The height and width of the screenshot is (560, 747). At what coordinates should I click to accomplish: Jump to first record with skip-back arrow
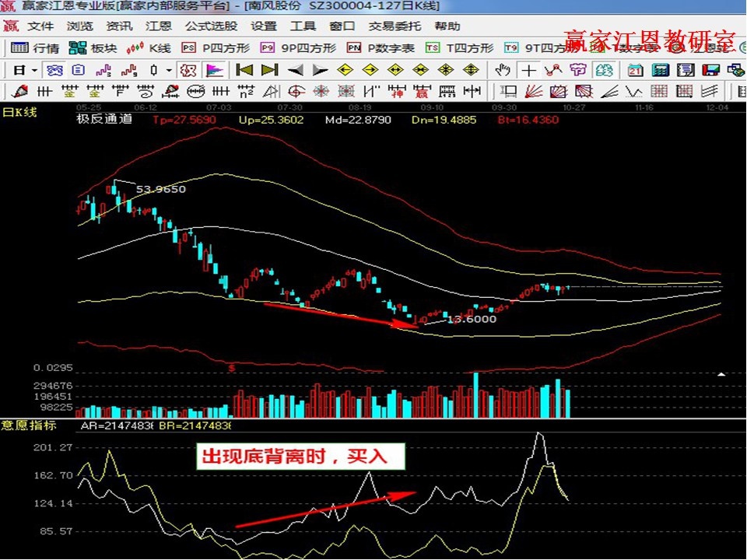click(x=244, y=70)
